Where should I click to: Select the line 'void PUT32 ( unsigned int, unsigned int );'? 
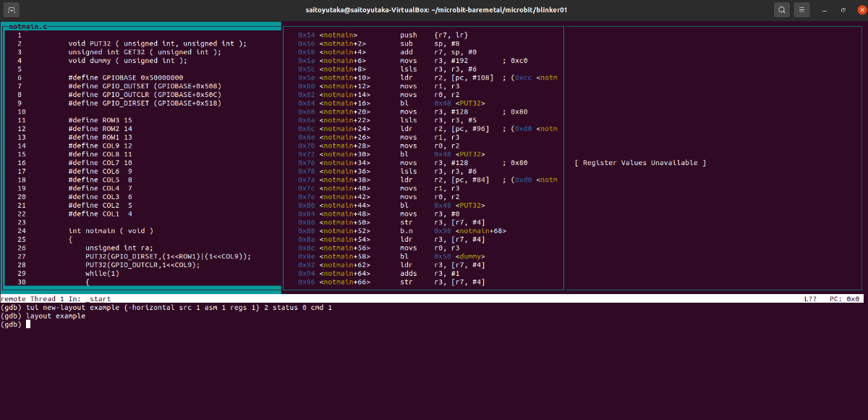pyautogui.click(x=158, y=43)
